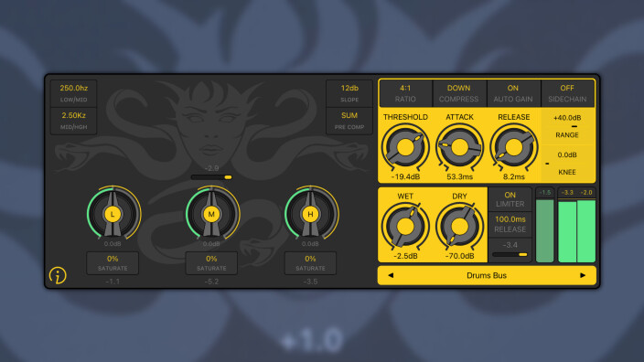Viewport: 644px width, 362px height.
Task: Click the -5.2 mid band reading
Action: (x=211, y=282)
